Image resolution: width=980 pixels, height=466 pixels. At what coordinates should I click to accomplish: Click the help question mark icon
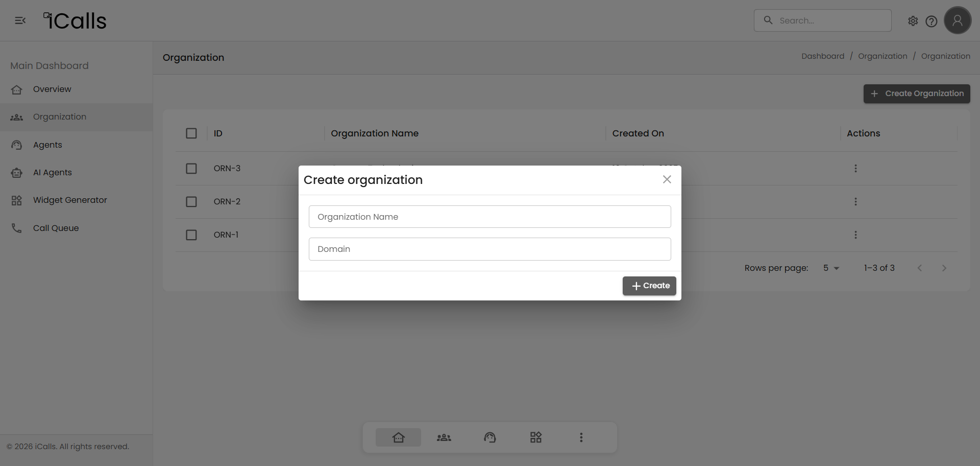[x=931, y=21]
